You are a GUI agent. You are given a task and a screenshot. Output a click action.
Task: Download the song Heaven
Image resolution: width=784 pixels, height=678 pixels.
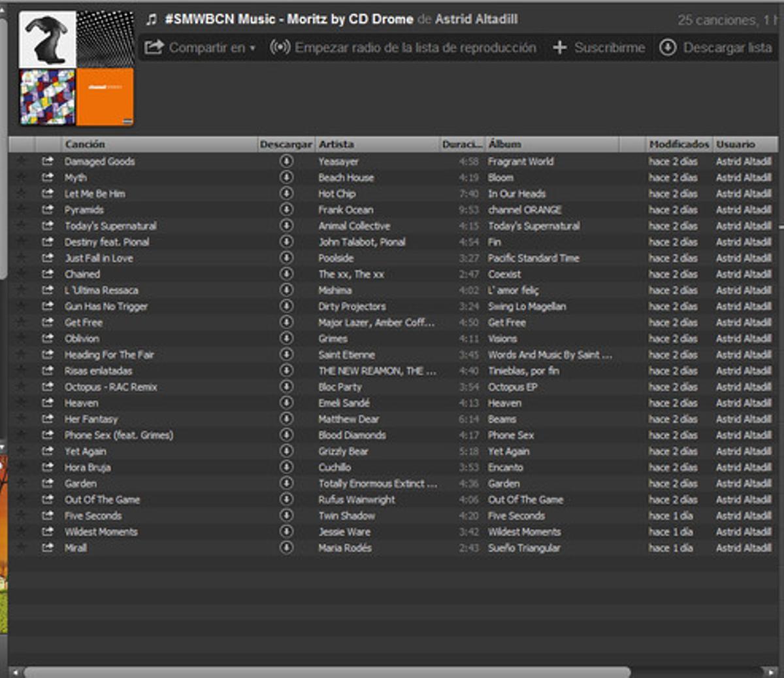(x=286, y=403)
